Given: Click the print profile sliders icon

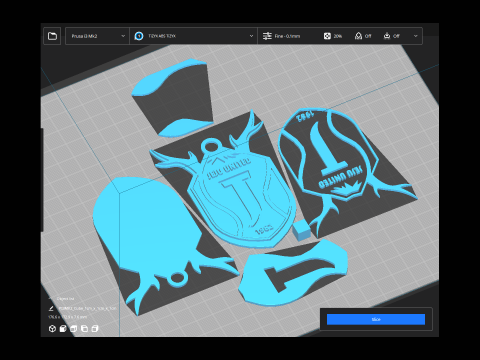Looking at the screenshot, I should tap(267, 36).
